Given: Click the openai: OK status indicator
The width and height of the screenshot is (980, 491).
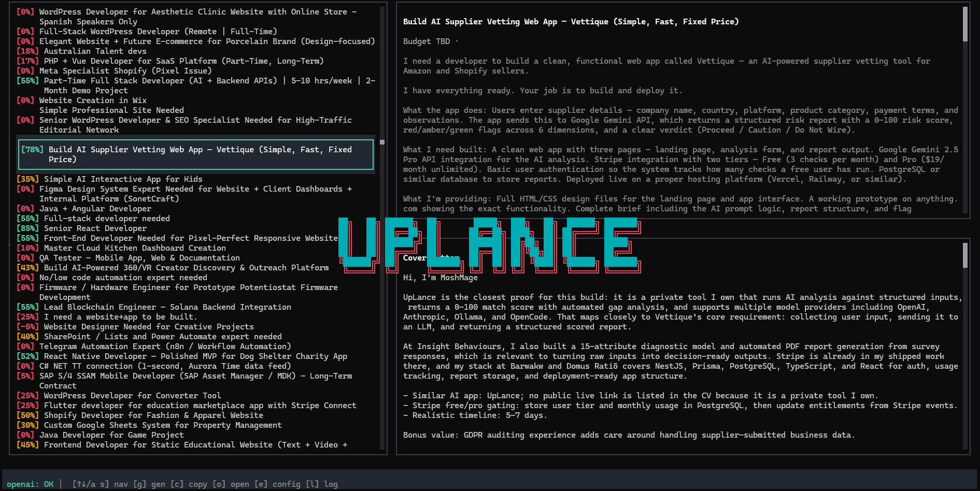Looking at the screenshot, I should coord(31,484).
